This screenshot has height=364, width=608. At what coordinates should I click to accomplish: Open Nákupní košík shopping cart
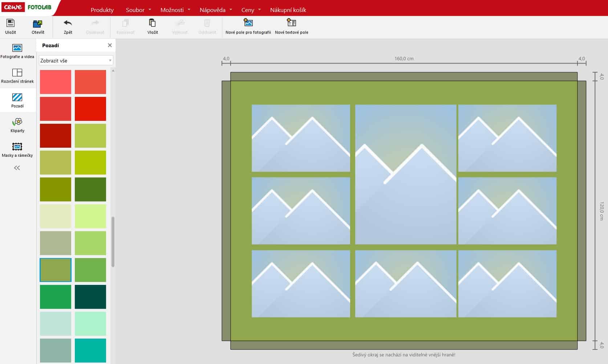288,10
